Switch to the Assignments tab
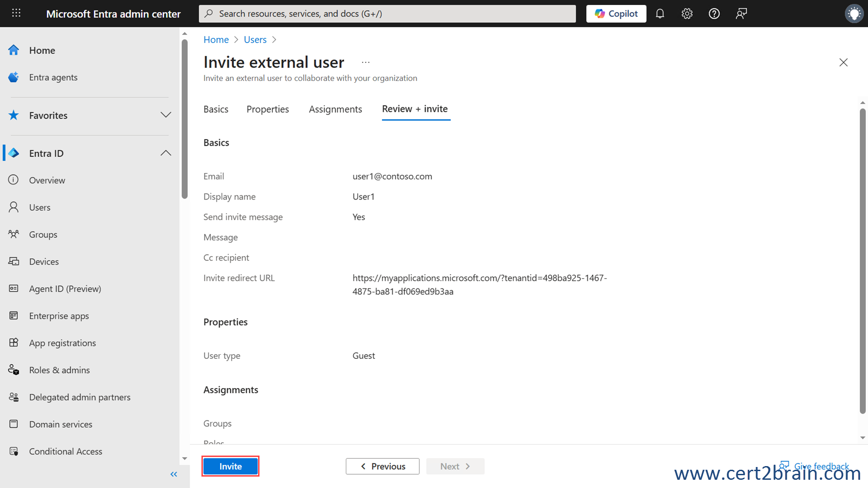Screen dimensions: 868x488 point(335,109)
